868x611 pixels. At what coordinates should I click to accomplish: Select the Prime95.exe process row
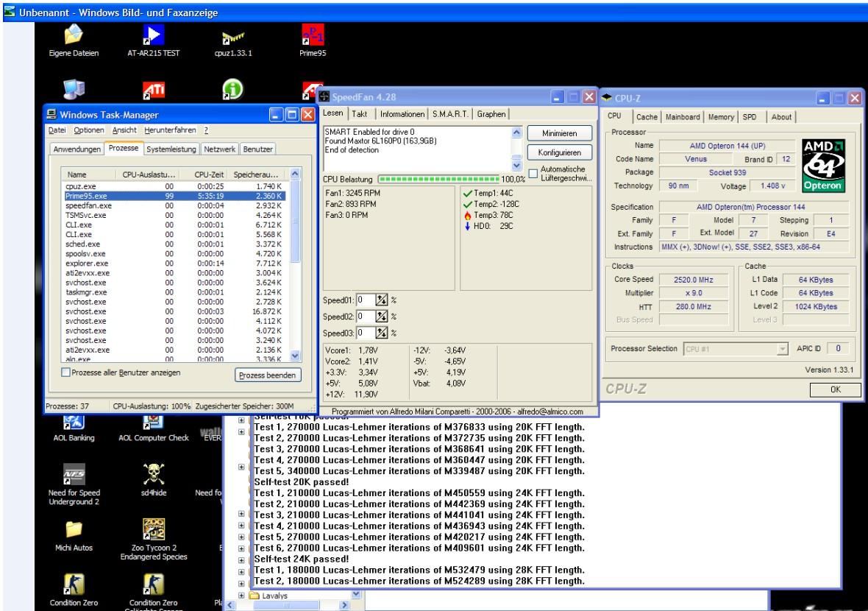click(x=175, y=196)
